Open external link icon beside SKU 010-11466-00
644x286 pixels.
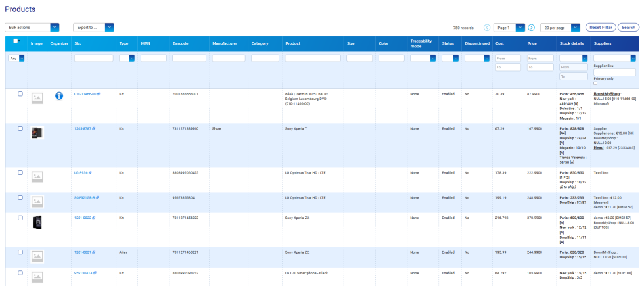click(x=99, y=94)
